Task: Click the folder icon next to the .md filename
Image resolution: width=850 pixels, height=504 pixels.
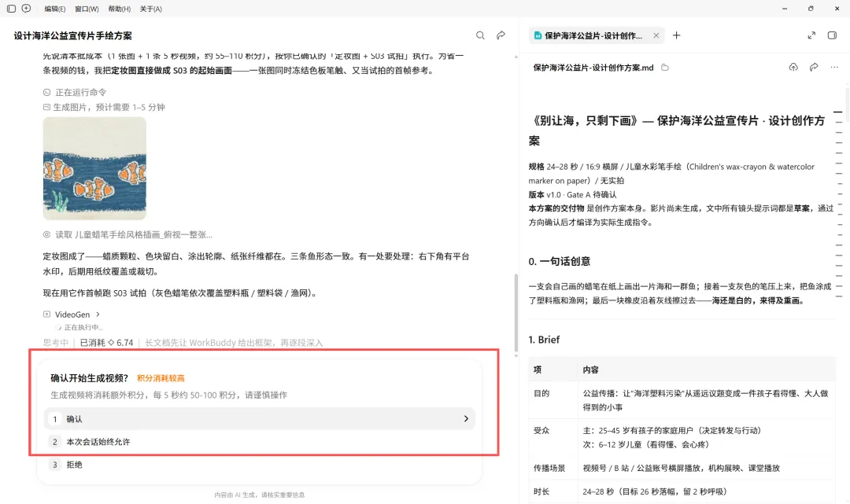Action: coord(664,68)
